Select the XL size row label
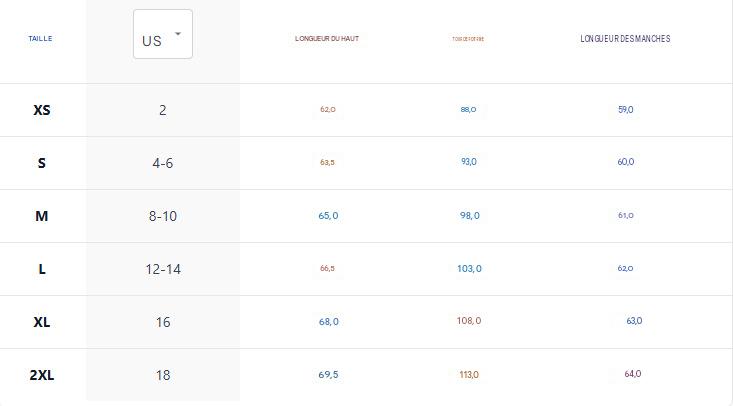 click(42, 322)
